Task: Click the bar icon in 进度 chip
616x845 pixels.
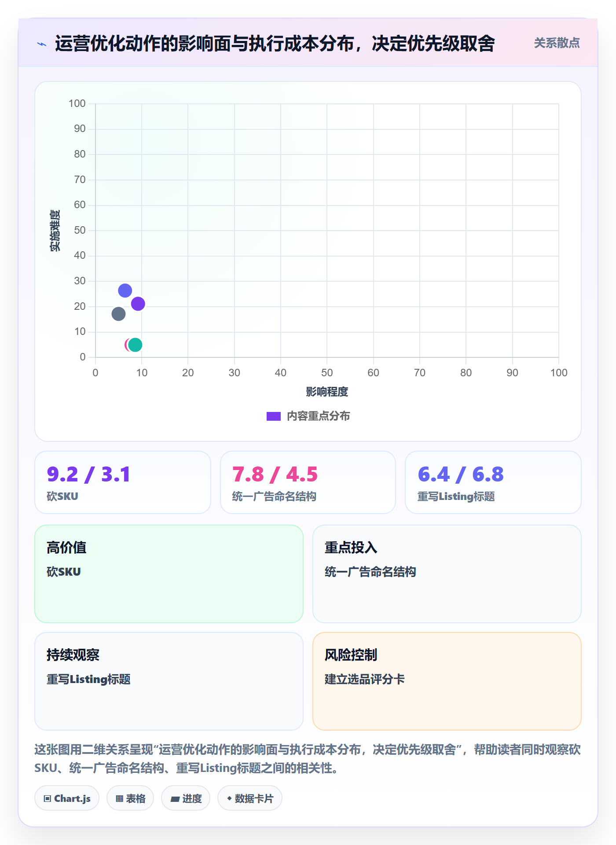Action: 175,799
